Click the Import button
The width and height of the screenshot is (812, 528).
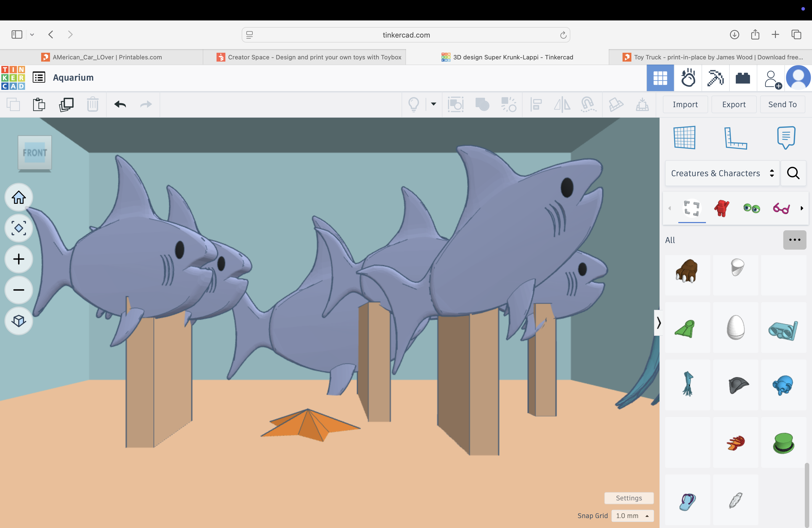(x=685, y=104)
